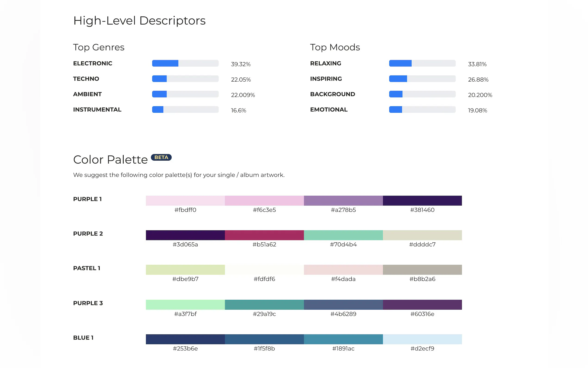
Task: Choose the #b8b2a6 gray-beige swatch
Action: [x=422, y=270]
